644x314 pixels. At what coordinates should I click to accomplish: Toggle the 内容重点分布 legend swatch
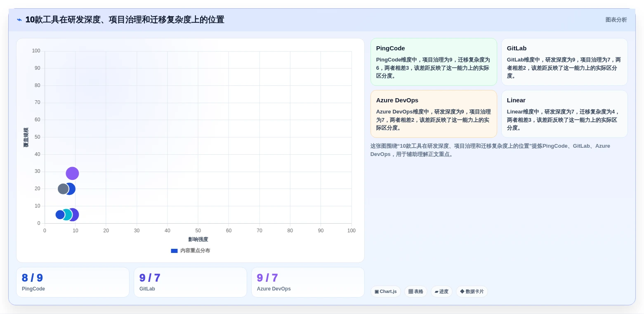[x=174, y=251]
